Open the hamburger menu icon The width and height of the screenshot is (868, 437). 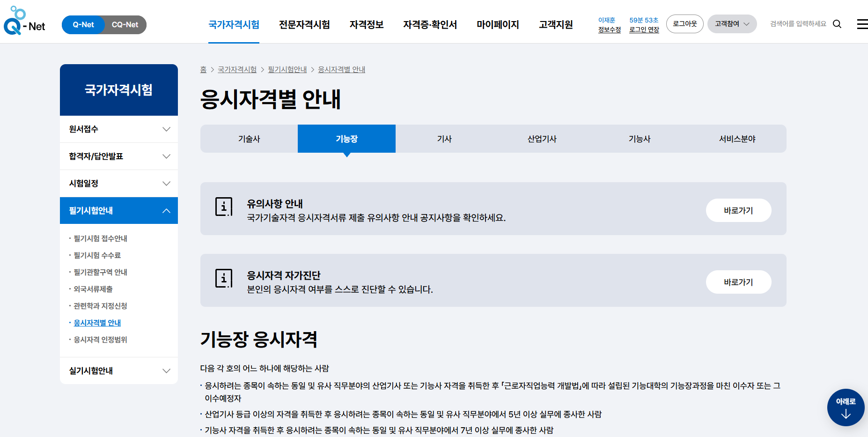[x=862, y=24]
